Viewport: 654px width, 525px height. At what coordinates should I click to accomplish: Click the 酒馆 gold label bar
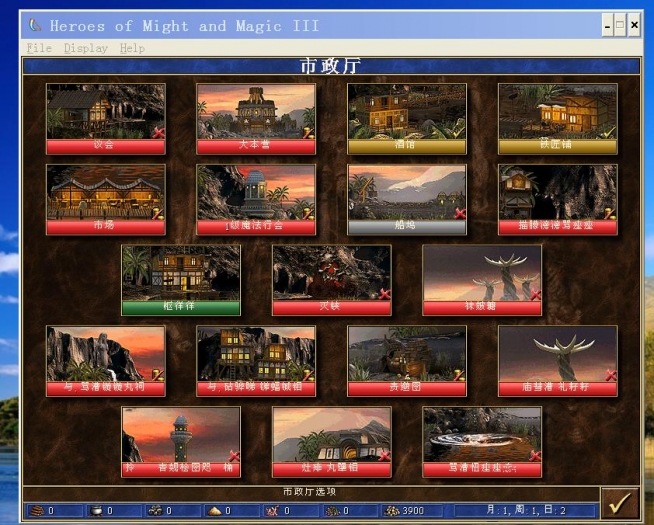(x=407, y=146)
